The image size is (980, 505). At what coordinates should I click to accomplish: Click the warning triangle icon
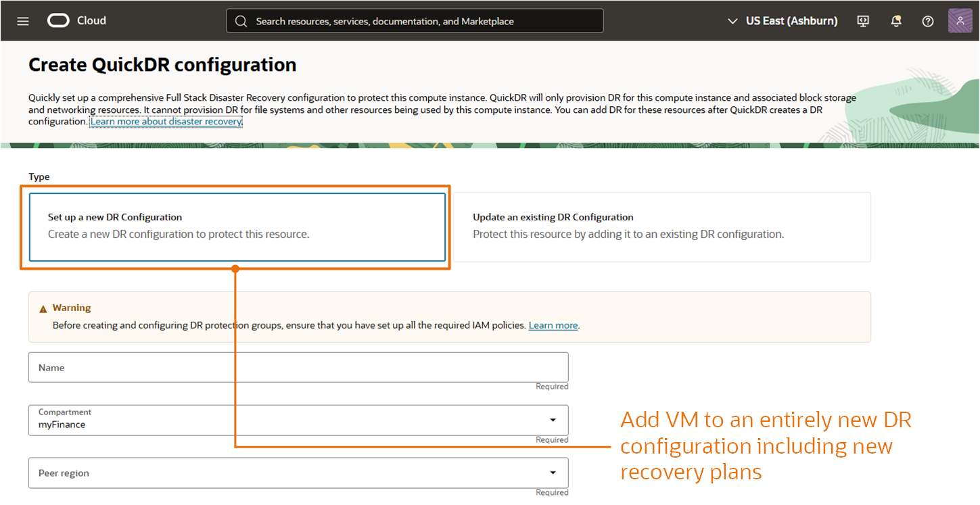[43, 307]
